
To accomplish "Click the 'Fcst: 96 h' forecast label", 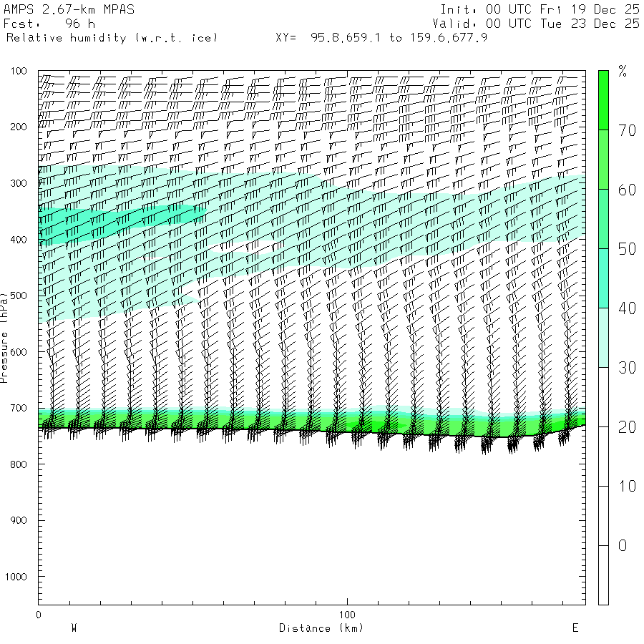I will pyautogui.click(x=49, y=24).
